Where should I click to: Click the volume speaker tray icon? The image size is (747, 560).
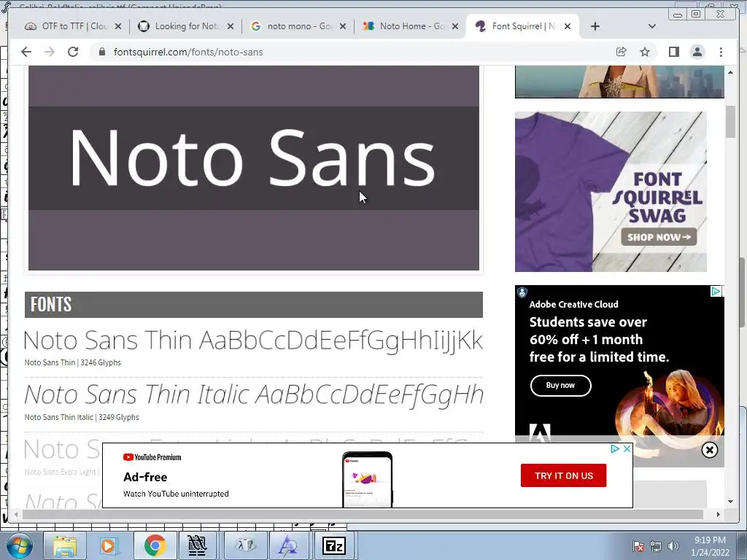(x=673, y=546)
